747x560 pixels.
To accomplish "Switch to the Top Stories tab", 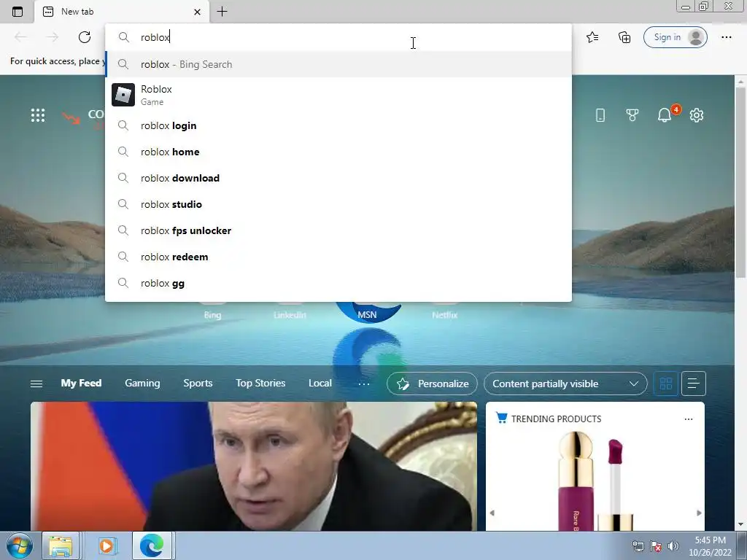I will [260, 384].
